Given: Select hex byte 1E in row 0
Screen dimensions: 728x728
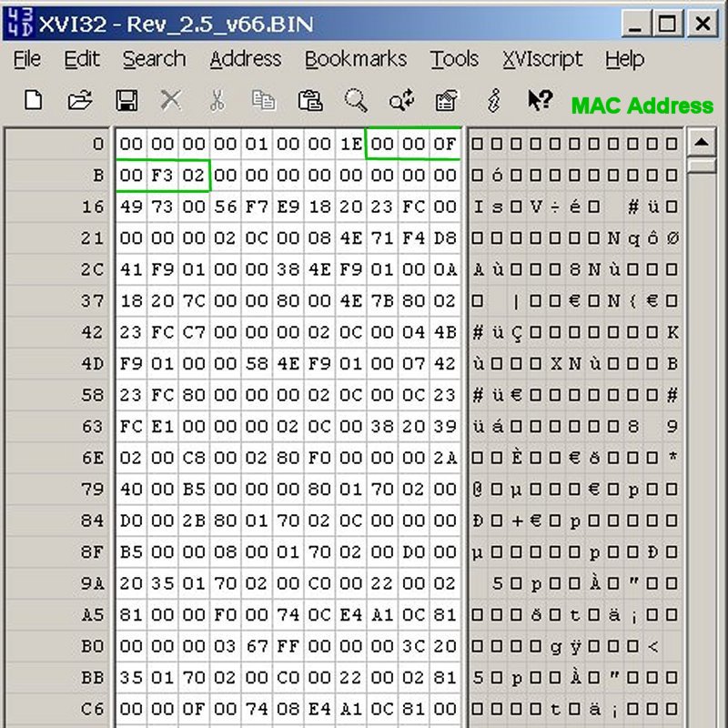Looking at the screenshot, I should click(351, 144).
